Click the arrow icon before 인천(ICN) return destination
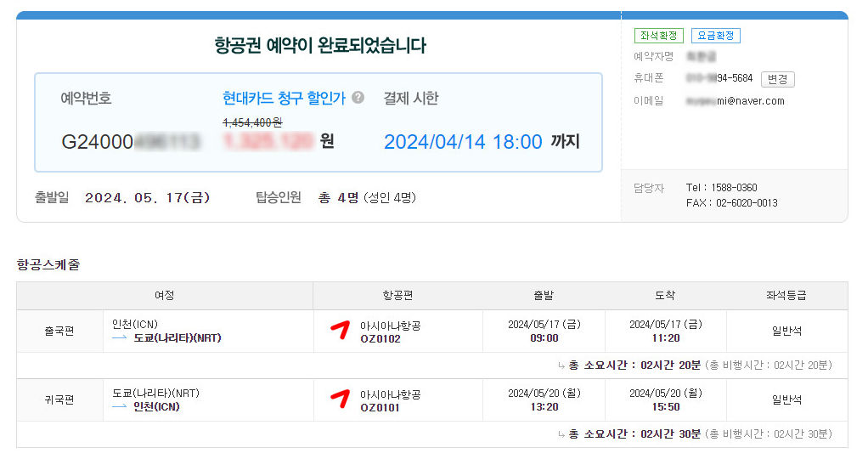Image resolution: width=868 pixels, height=459 pixels. (120, 406)
